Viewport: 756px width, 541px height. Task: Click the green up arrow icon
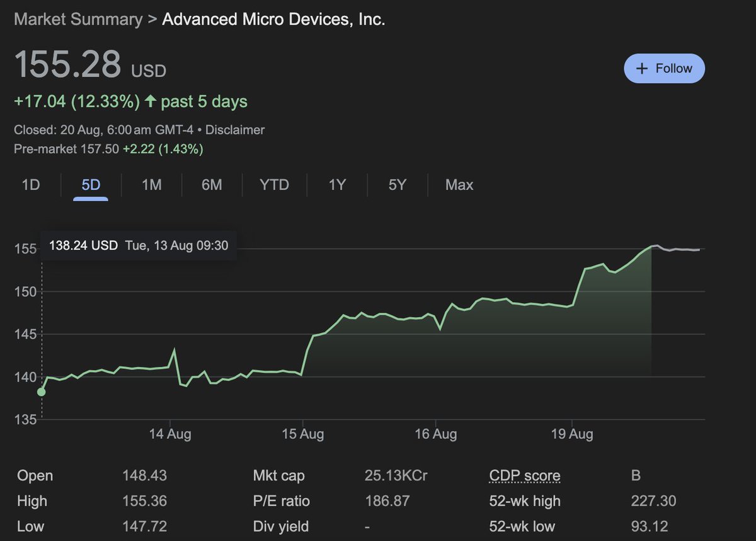click(150, 102)
